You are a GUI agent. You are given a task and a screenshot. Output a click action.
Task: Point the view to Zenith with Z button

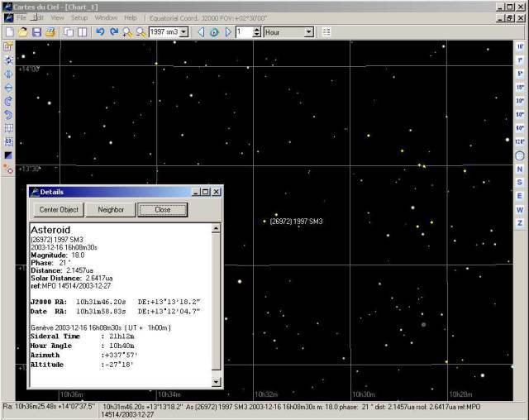[520, 223]
